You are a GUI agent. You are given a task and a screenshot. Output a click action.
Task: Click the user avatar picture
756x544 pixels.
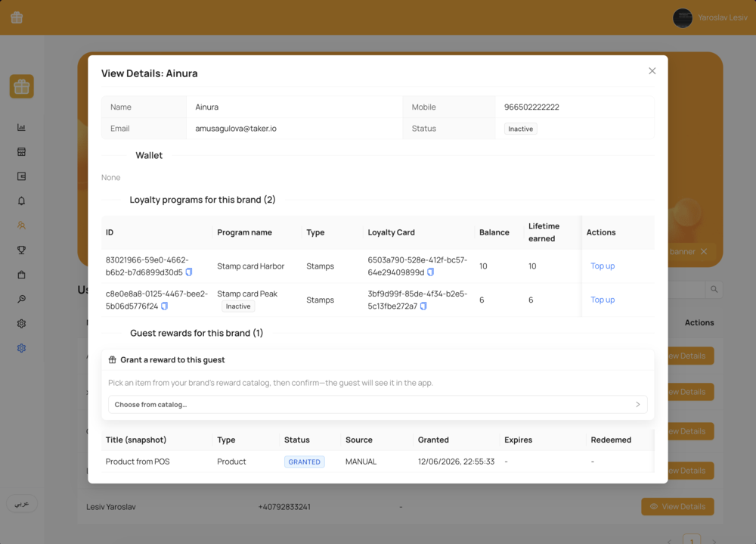click(x=682, y=18)
